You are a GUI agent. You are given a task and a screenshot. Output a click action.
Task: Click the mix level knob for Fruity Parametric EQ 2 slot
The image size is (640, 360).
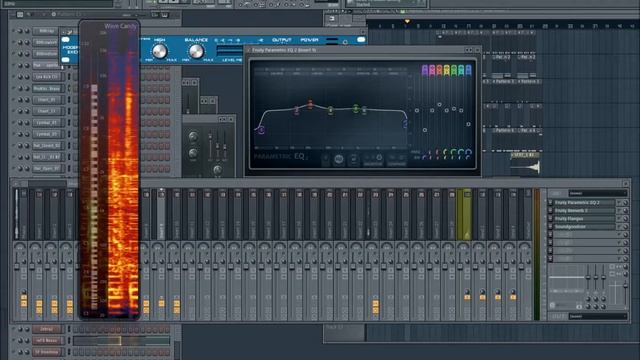625,203
